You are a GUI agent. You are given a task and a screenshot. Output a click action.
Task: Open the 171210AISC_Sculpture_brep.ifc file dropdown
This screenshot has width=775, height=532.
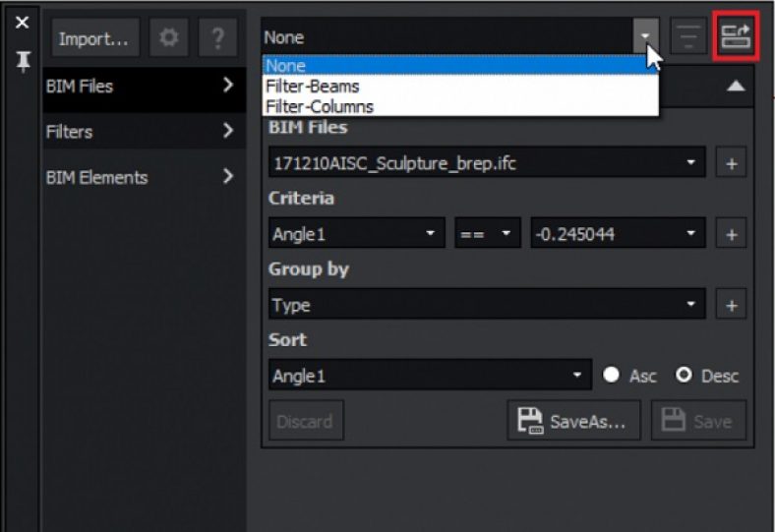pos(487,162)
